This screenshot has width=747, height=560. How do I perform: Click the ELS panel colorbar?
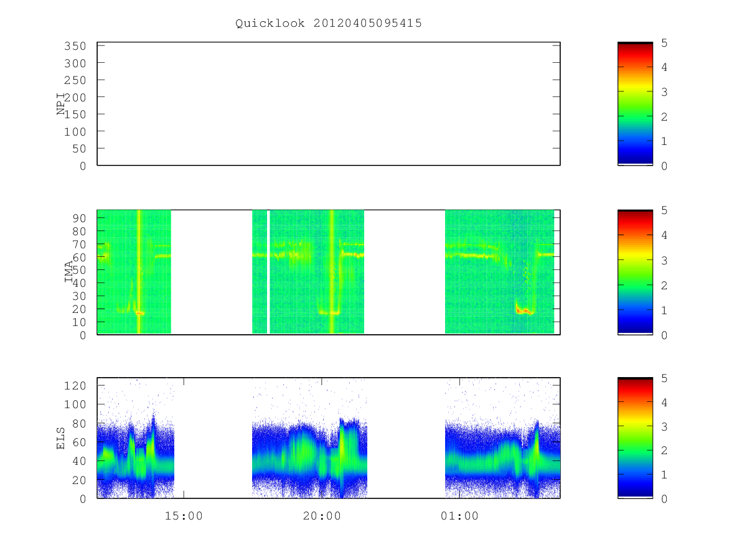click(x=635, y=438)
